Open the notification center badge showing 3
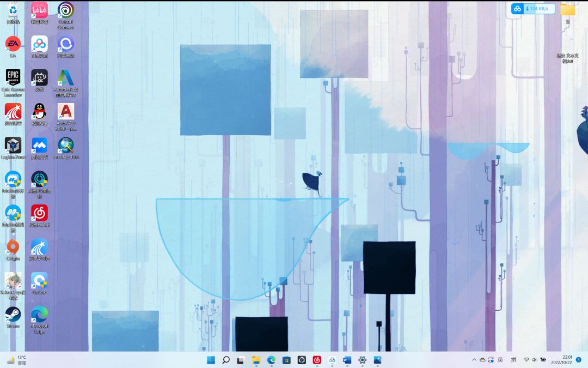 [579, 360]
